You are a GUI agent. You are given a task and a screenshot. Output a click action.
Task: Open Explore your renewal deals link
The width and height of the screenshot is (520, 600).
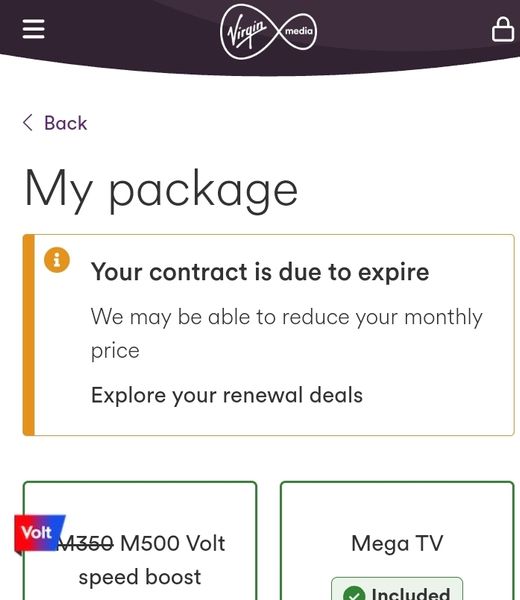click(x=227, y=395)
